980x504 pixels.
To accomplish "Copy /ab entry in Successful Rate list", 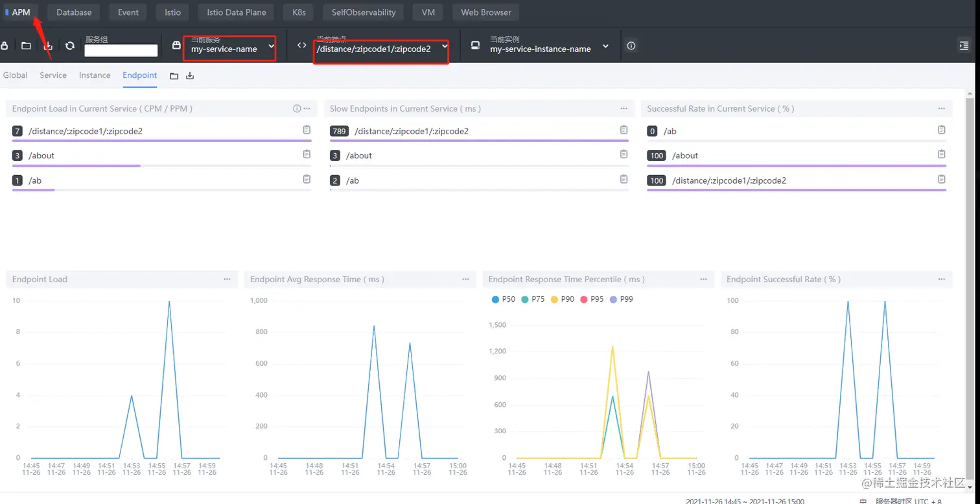I will pyautogui.click(x=941, y=130).
